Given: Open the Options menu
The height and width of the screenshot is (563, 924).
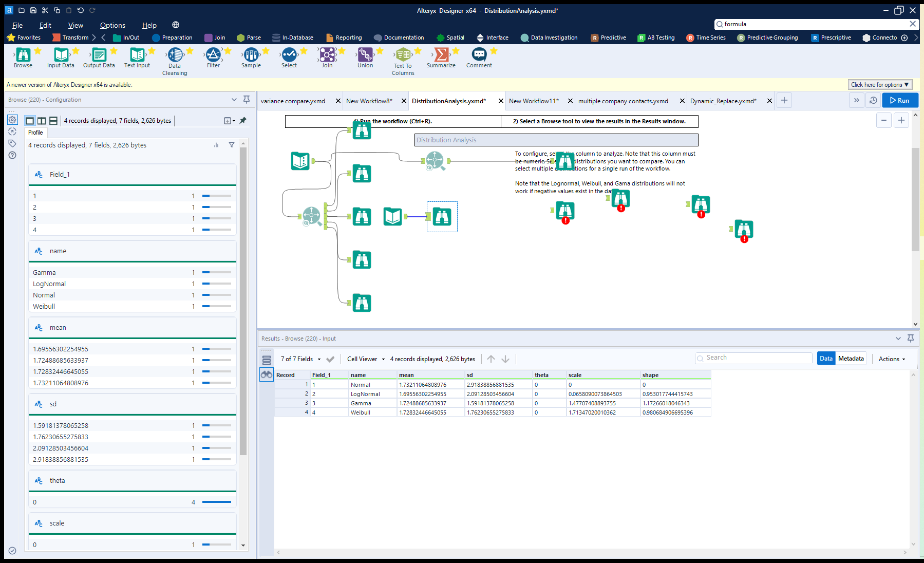Looking at the screenshot, I should (112, 25).
